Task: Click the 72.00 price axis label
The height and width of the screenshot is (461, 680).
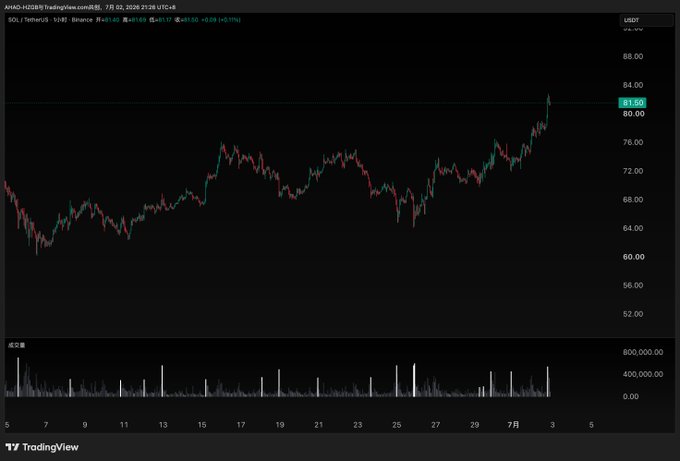Action: coord(633,171)
